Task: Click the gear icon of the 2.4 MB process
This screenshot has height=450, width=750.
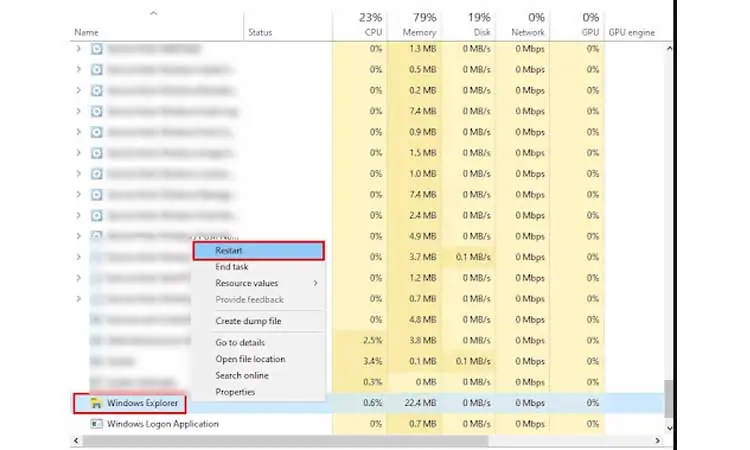Action: click(96, 215)
